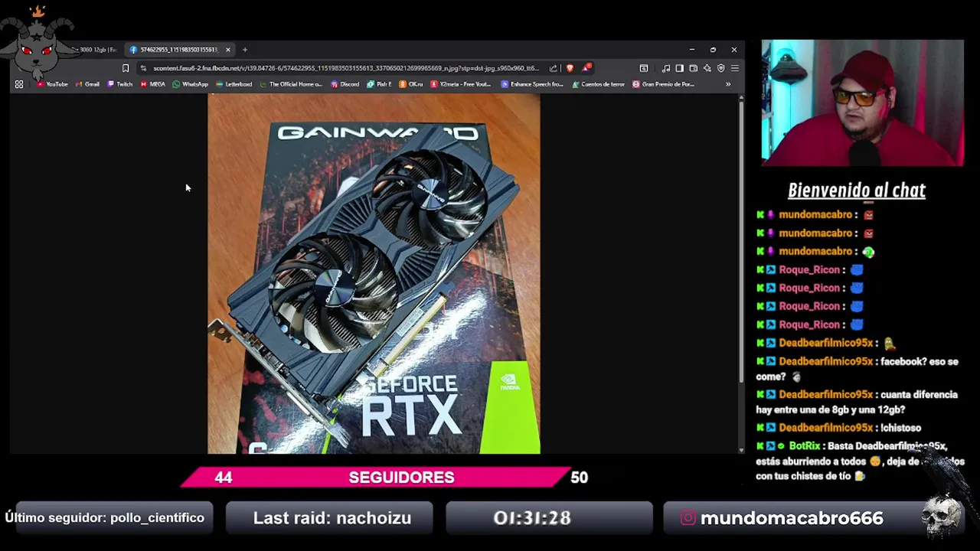Open the Brave VPN shield icon
Viewport: 980px width, 551px height.
point(720,68)
